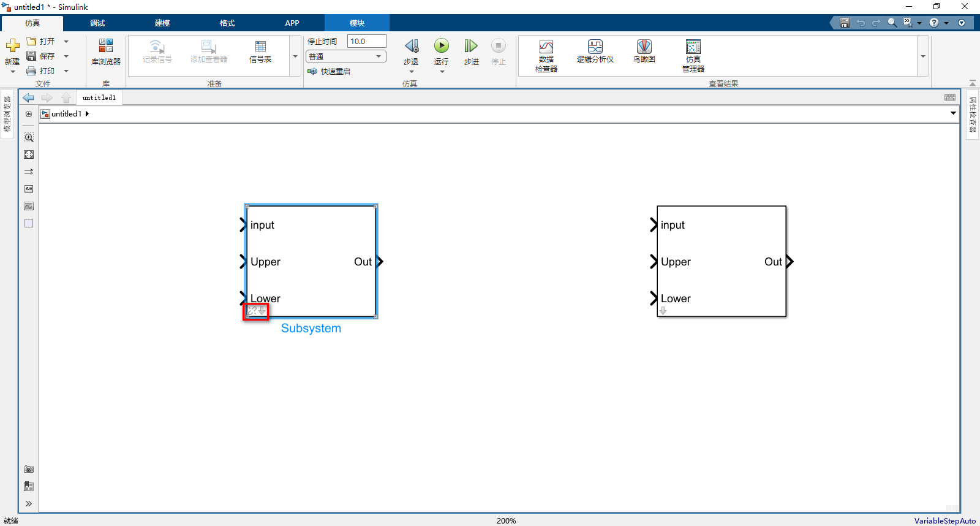Click the model data editor icon

pos(29,486)
